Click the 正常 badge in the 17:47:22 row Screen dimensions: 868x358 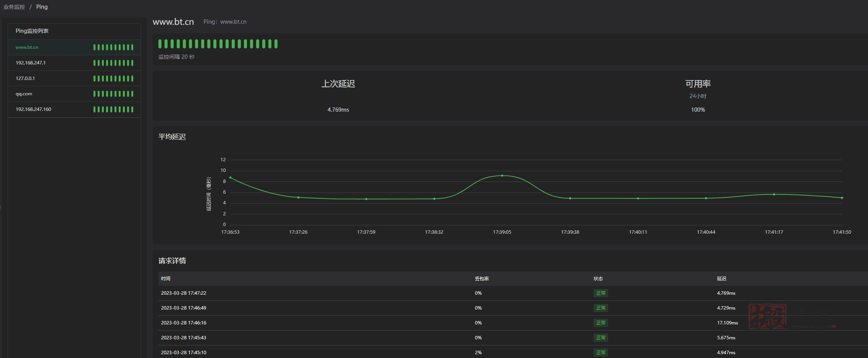coord(600,293)
